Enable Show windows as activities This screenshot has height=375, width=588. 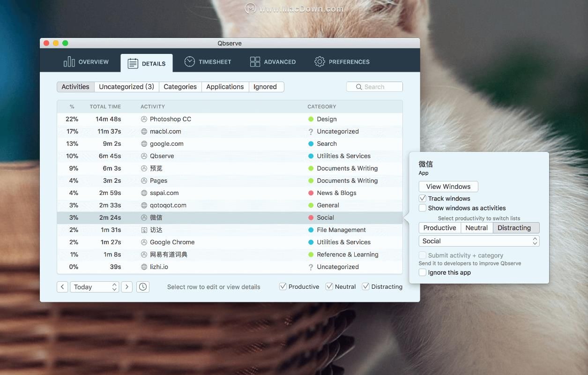[423, 208]
